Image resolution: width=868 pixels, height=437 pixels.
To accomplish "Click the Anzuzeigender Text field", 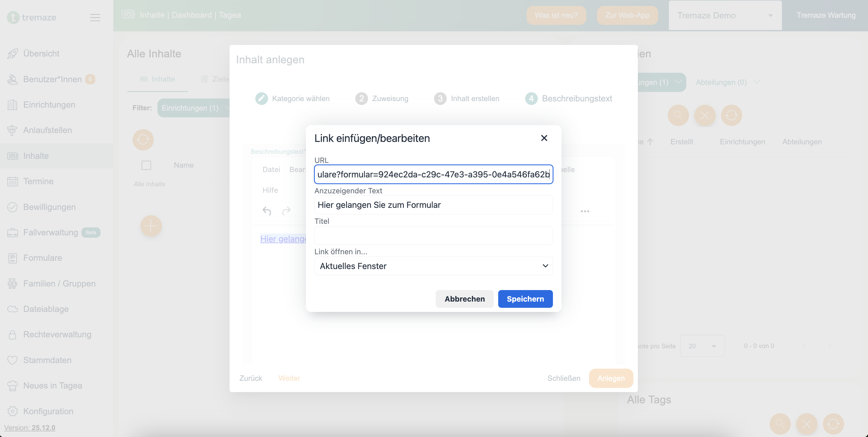I will coord(433,205).
